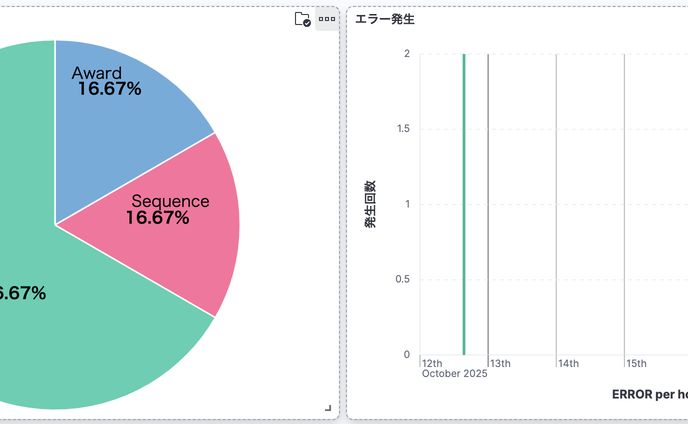Click the 0.5 y-axis value label
Screen dimensions: 688x424
[401, 279]
